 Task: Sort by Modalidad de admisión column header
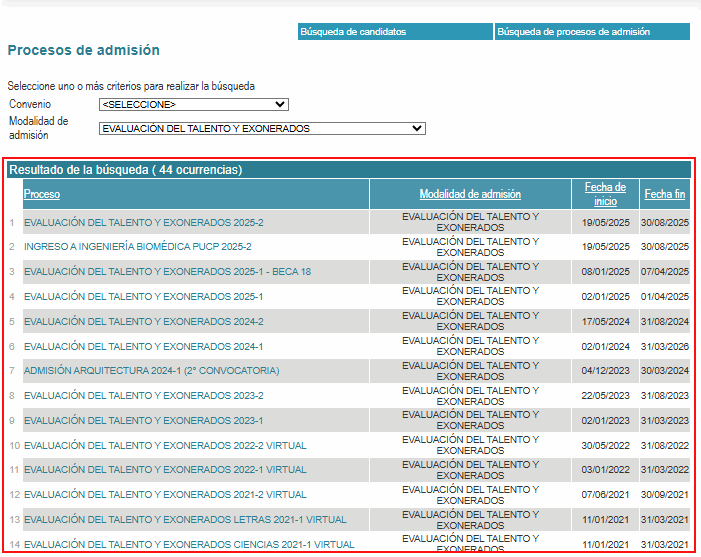point(470,194)
